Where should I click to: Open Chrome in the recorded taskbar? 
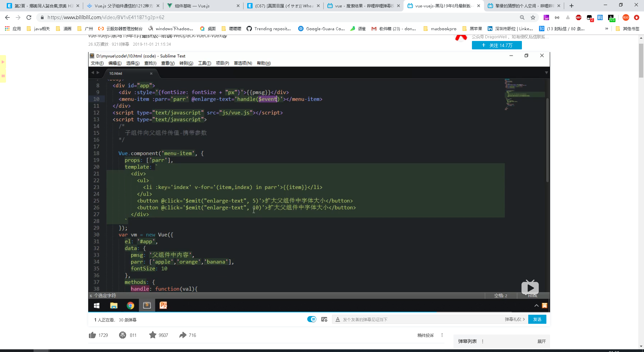point(130,305)
